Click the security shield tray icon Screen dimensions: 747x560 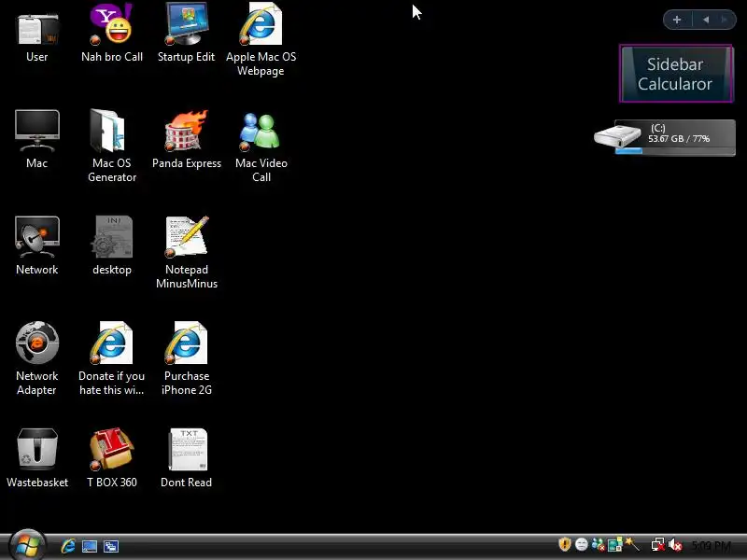(x=565, y=544)
